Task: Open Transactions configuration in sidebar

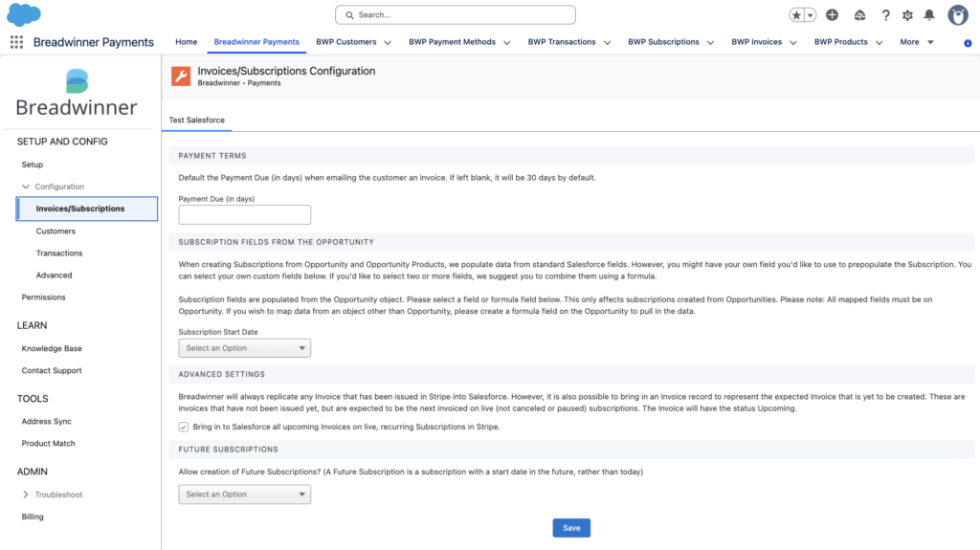Action: (x=59, y=253)
